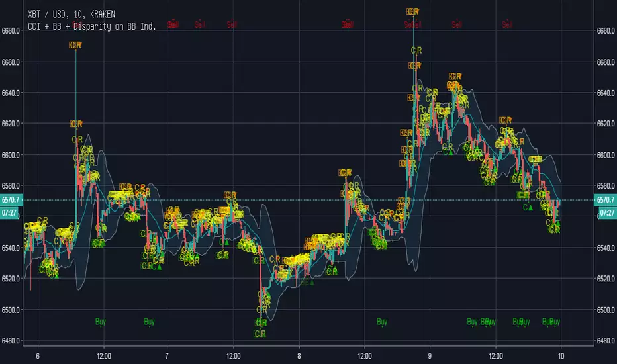This screenshot has width=617, height=364.
Task: Click the 6570.7 current price label on left axis
Action: point(11,200)
